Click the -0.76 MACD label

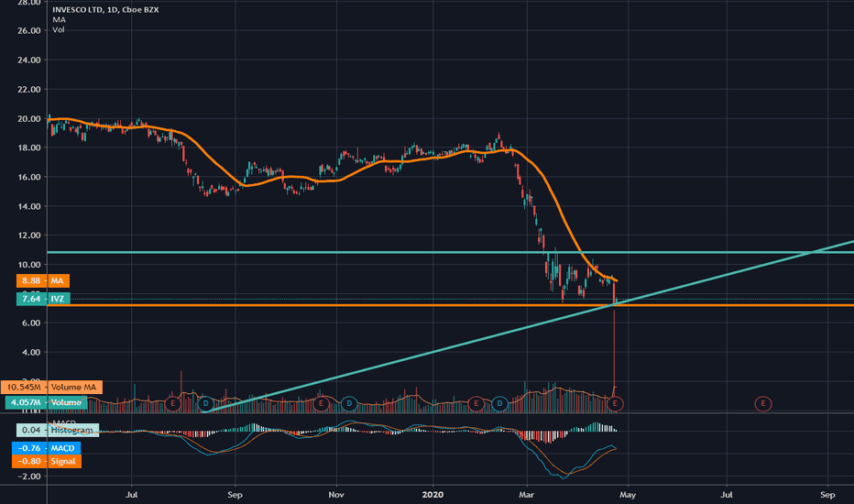tap(47, 448)
